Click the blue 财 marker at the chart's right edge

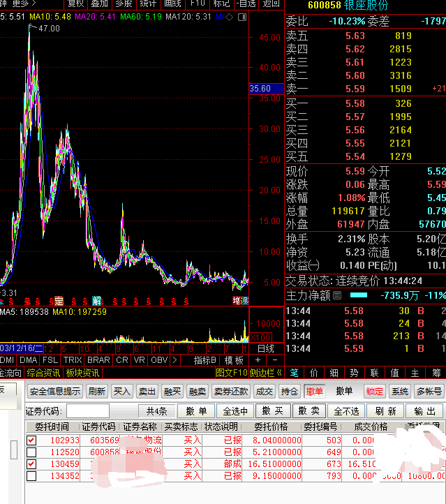point(246,301)
